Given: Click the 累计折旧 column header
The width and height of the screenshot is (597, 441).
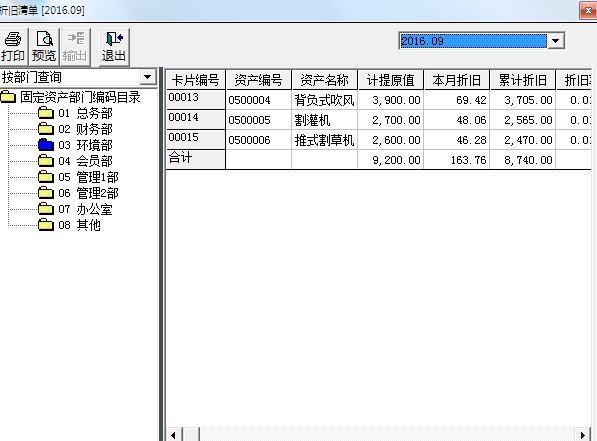Looking at the screenshot, I should point(523,80).
